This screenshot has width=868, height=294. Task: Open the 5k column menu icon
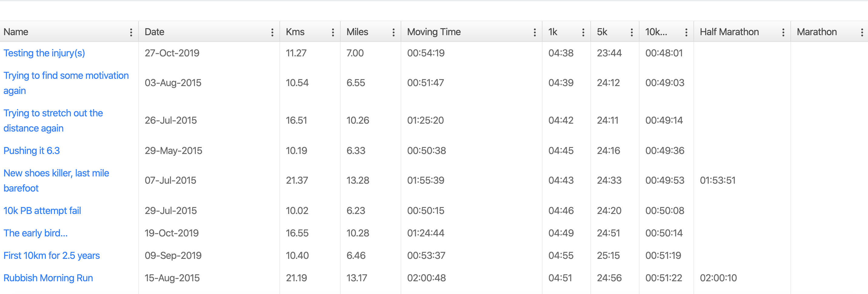632,32
